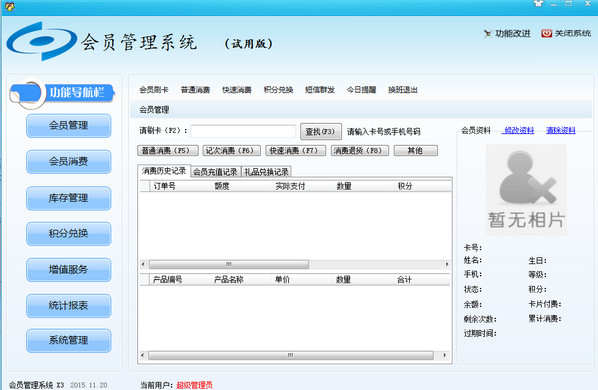Click the 修改资料 link
The image size is (598, 390).
[519, 130]
